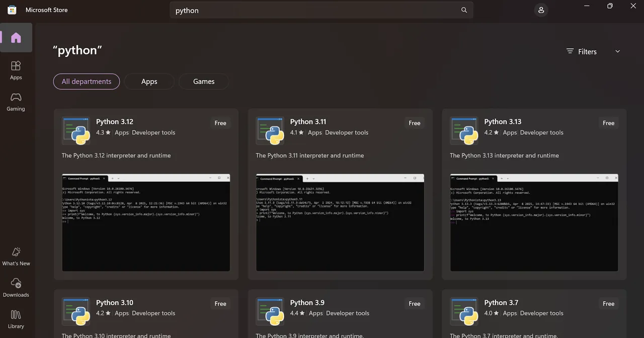Open the Python 3.11 screenshot thumbnail
644x338 pixels.
point(340,223)
